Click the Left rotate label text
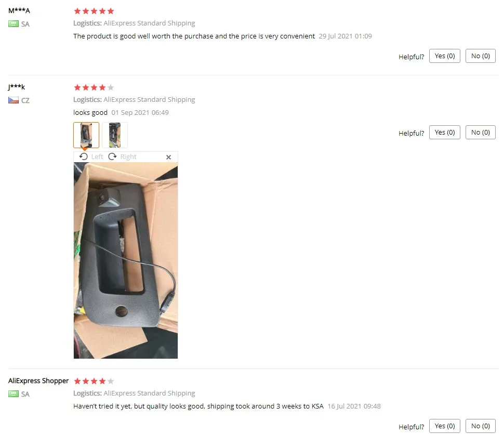This screenshot has height=434, width=504. point(97,157)
